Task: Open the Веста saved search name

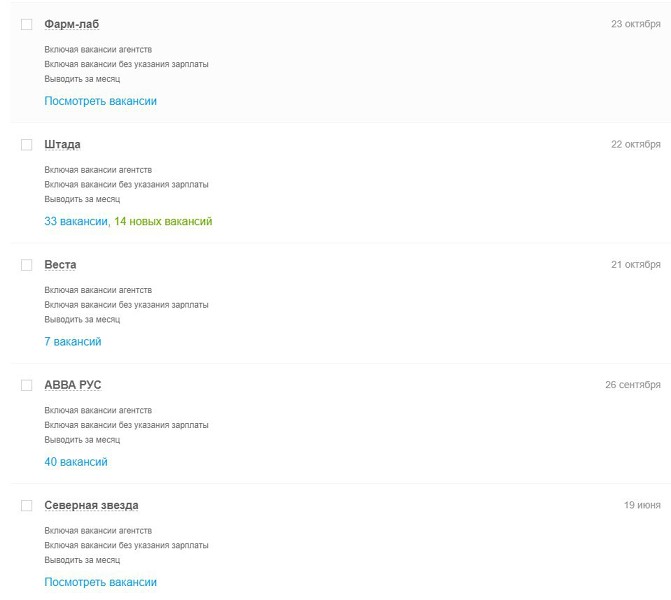Action: (x=60, y=265)
